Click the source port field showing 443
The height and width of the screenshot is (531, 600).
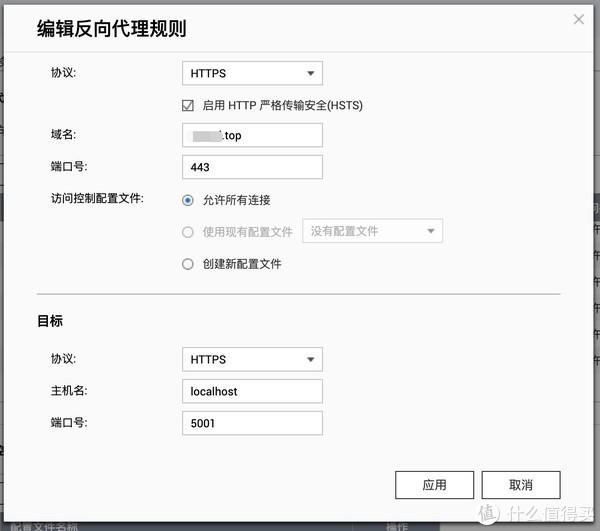pyautogui.click(x=252, y=167)
